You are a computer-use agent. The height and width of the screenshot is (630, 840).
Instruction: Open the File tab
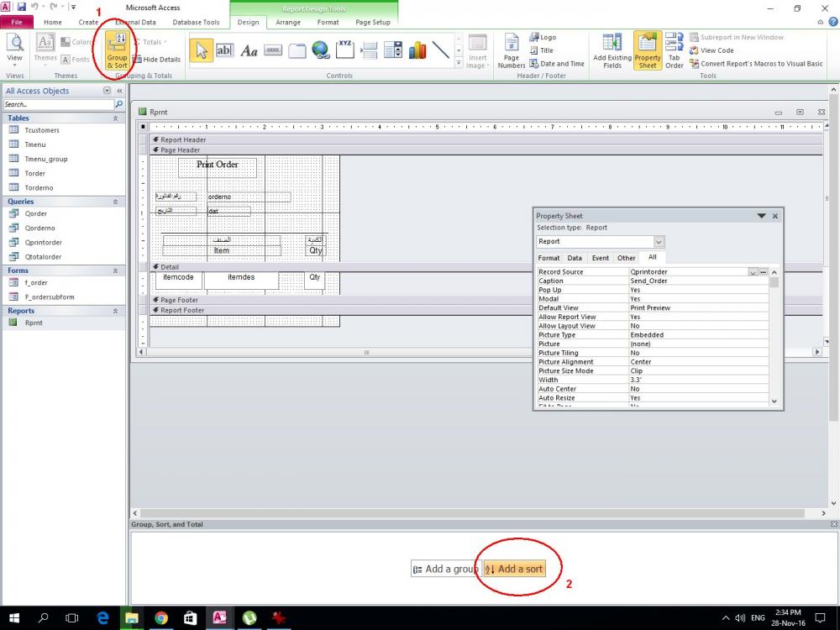pyautogui.click(x=17, y=22)
